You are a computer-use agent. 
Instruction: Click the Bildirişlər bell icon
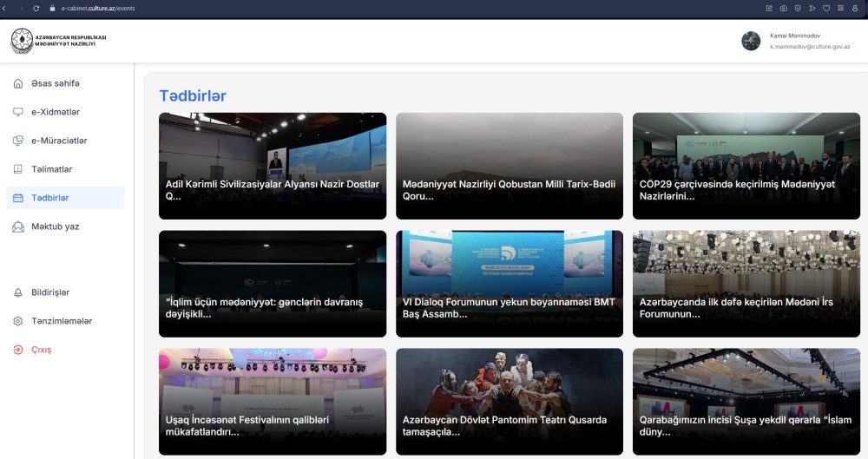tap(18, 292)
